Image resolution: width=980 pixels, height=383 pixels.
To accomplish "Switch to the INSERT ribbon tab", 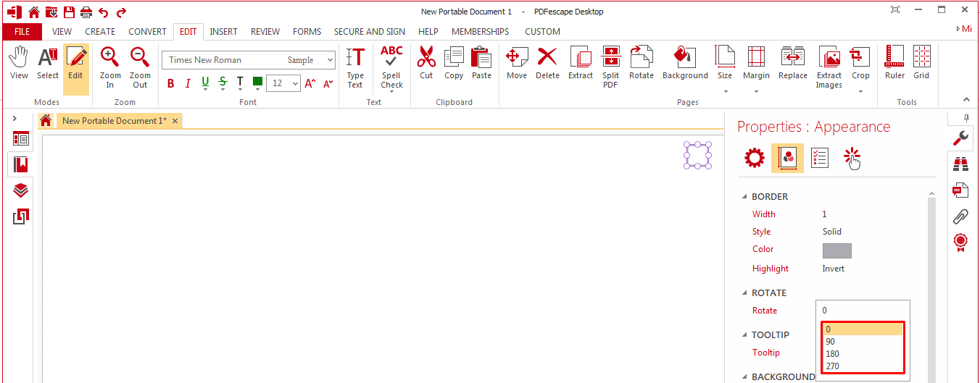I will tap(223, 31).
